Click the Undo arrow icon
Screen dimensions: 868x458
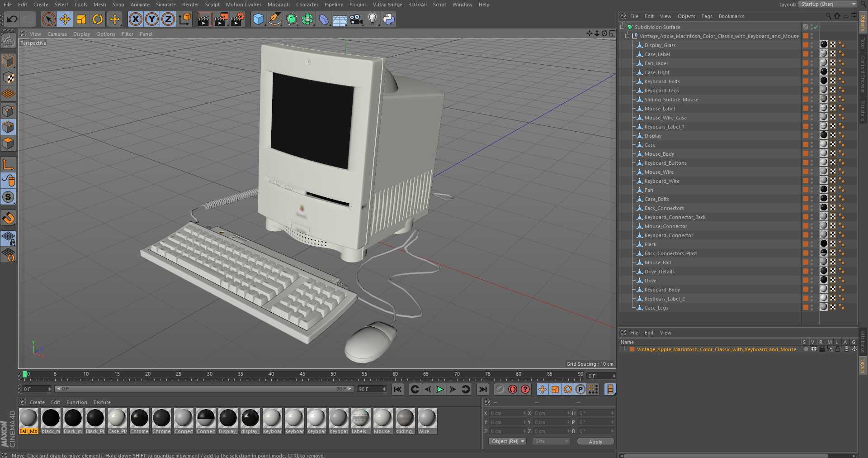tap(12, 19)
